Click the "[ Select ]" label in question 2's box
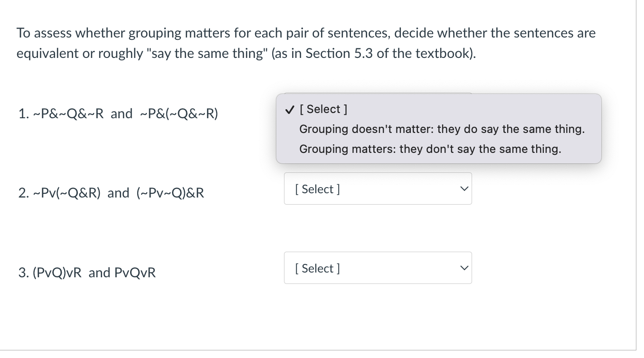 317,189
